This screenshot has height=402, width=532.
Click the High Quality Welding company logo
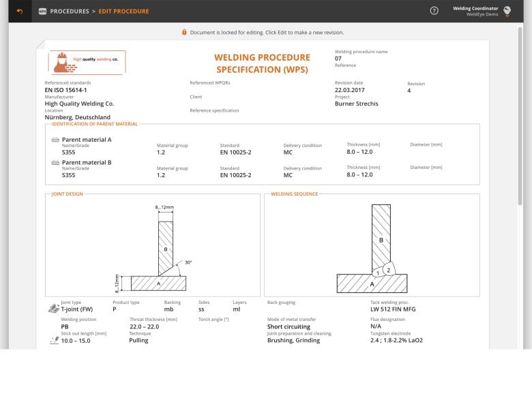coord(87,63)
